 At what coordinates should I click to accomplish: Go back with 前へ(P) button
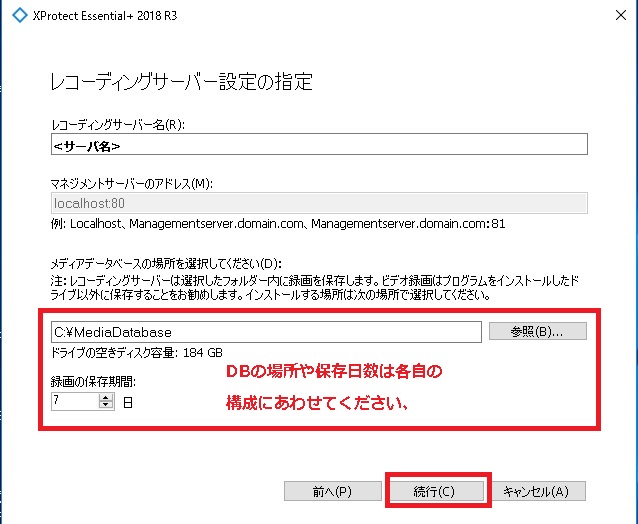click(x=332, y=491)
